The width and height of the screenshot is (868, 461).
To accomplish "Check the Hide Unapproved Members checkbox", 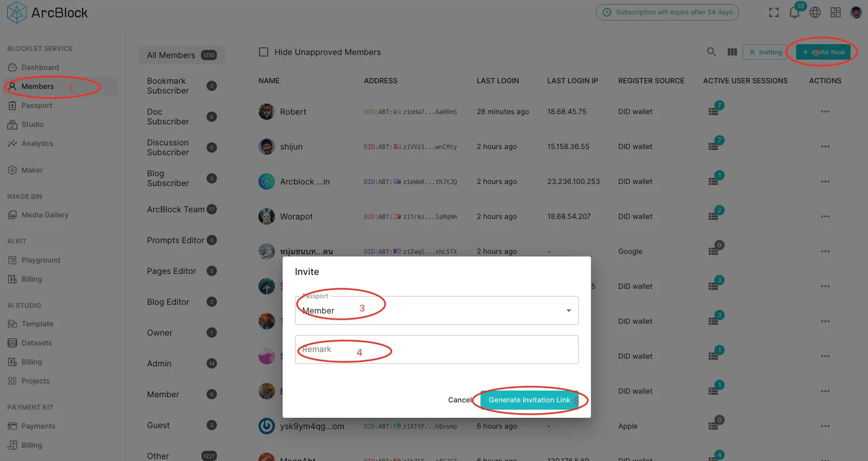I will (x=264, y=52).
